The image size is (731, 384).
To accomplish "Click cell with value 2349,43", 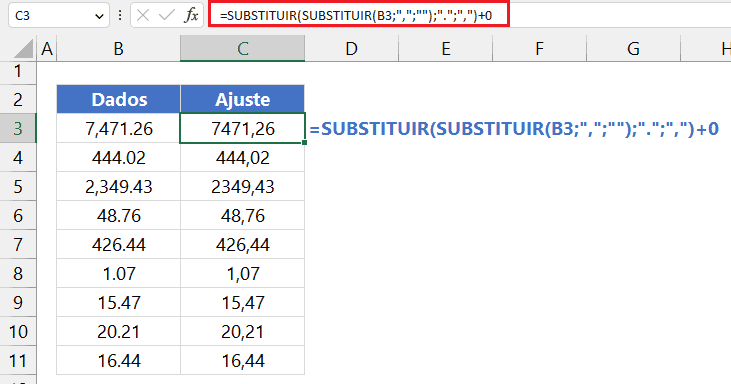I will tap(242, 186).
